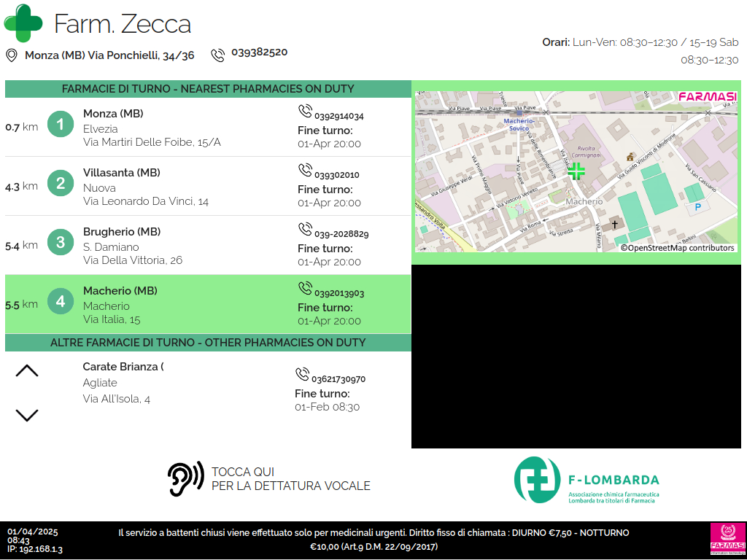Click the number 4 badge for Macherio
This screenshot has height=560, width=747.
tap(61, 301)
